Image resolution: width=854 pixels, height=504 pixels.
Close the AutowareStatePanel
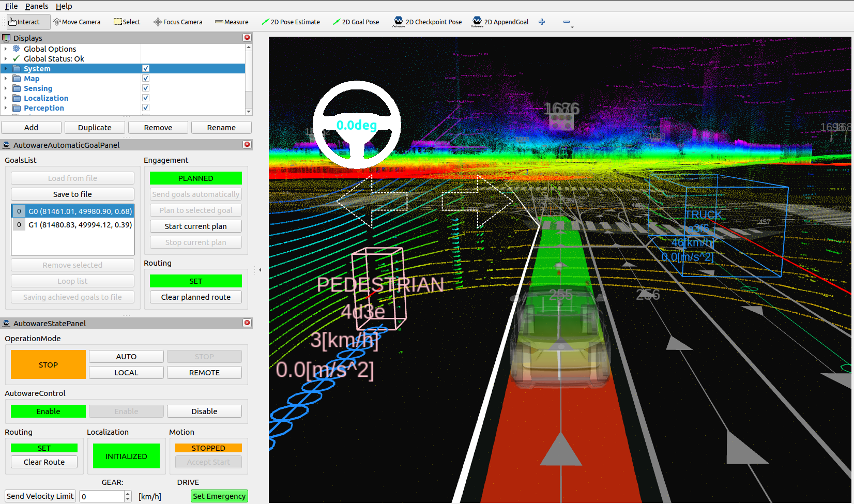tap(247, 323)
